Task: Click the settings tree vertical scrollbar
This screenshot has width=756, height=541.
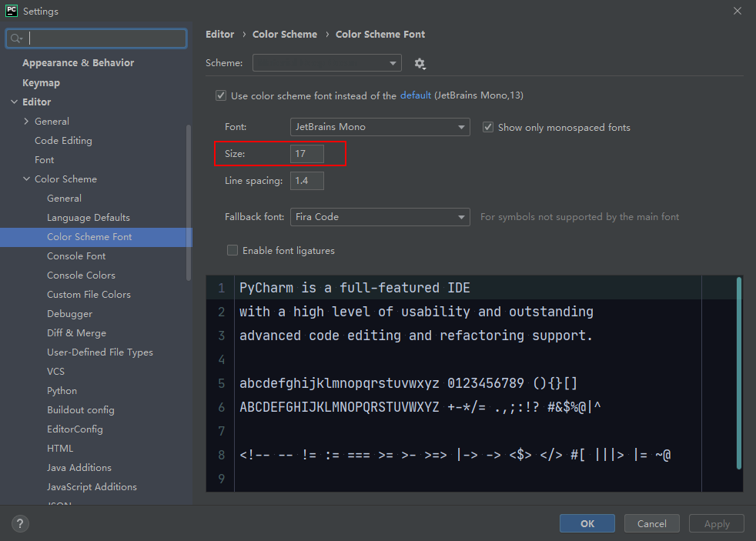Action: pos(189,202)
